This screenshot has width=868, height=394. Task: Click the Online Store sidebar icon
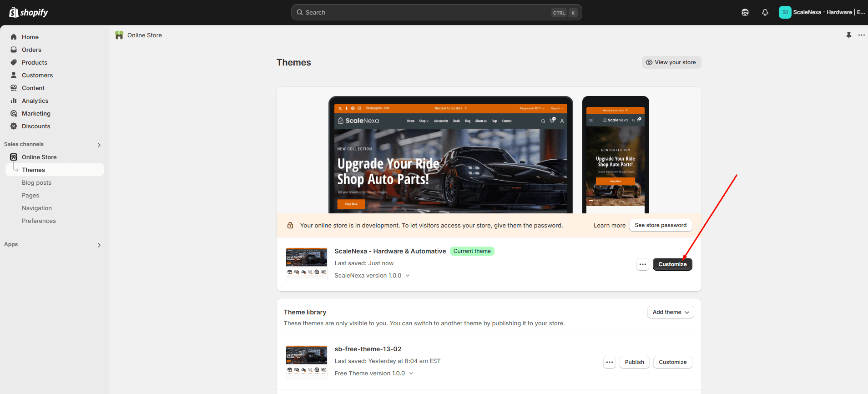click(14, 157)
